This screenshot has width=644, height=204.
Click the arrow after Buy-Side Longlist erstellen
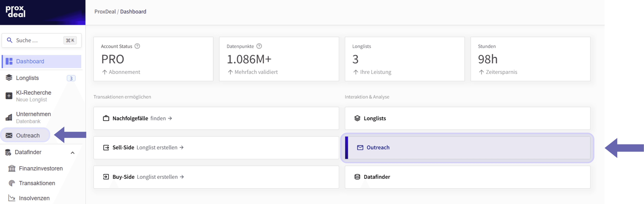coord(182,177)
